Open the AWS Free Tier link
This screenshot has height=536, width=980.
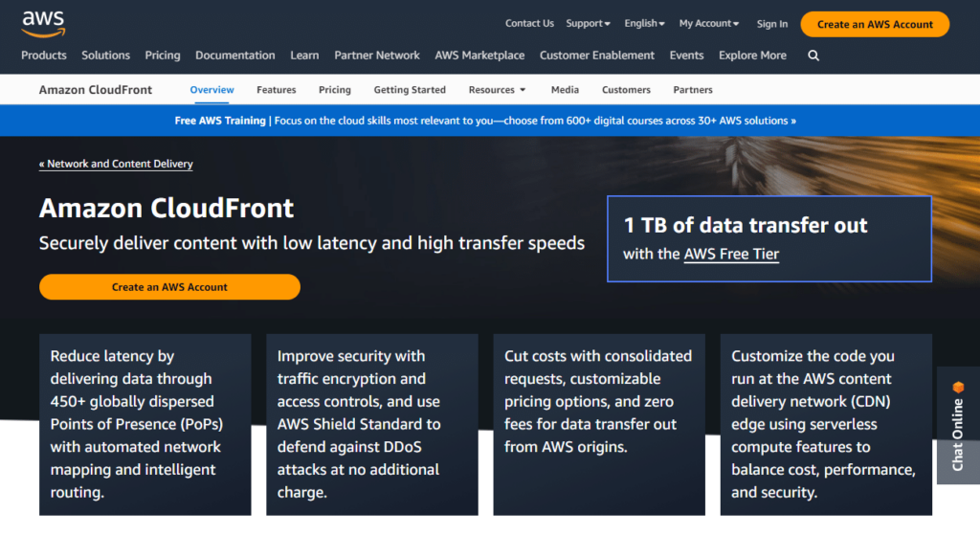click(731, 255)
